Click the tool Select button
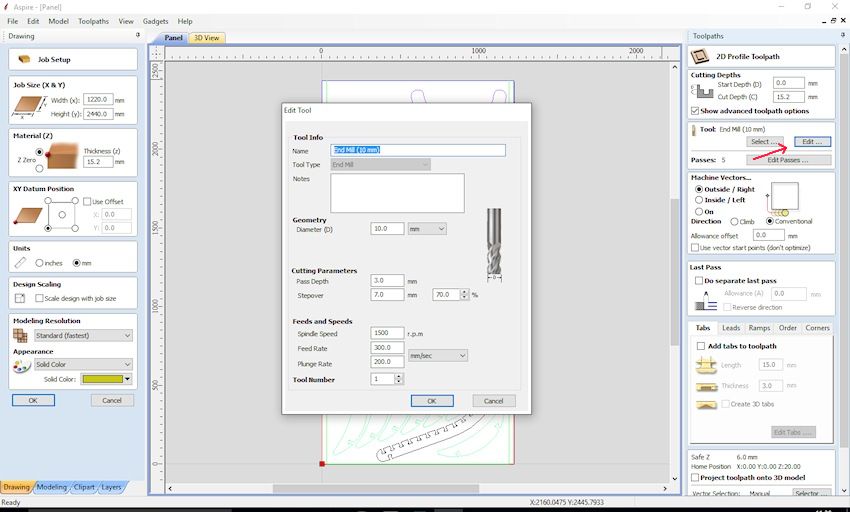Viewport: 850px width, 512px height. 765,142
